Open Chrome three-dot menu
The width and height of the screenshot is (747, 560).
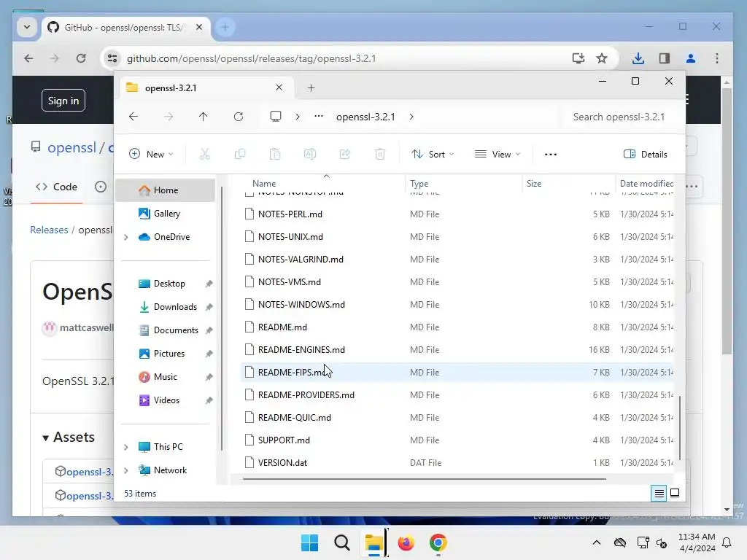click(x=716, y=58)
